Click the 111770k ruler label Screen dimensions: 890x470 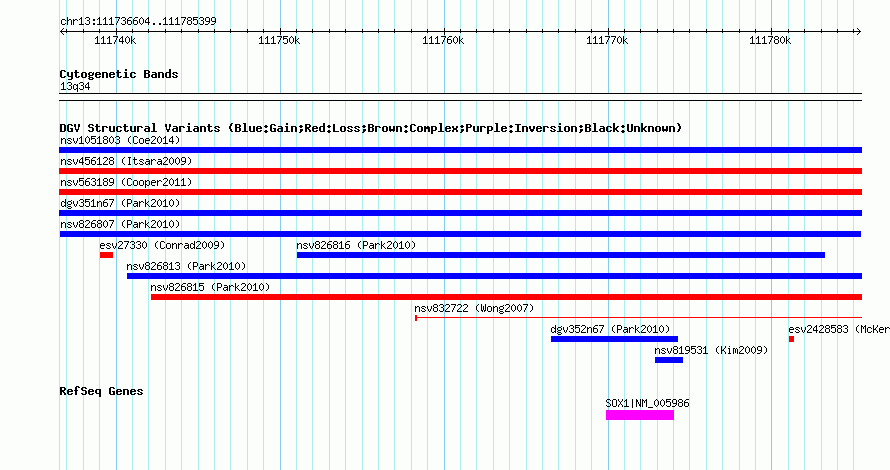click(x=607, y=40)
